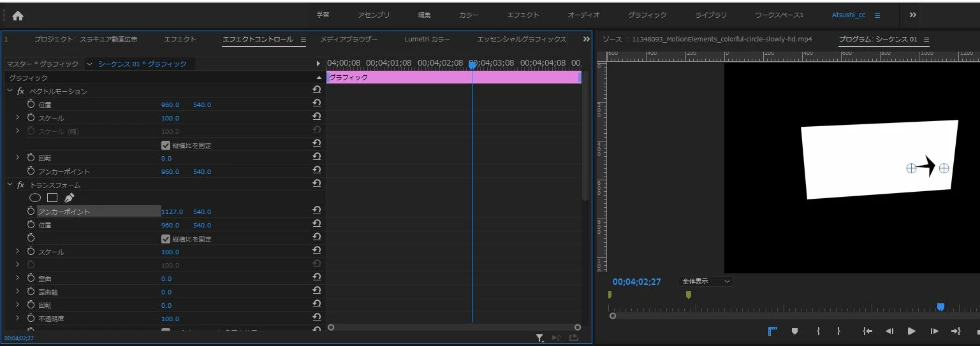This screenshot has height=346, width=980.
Task: Click the export icon in Effect Controls footer
Action: point(573,338)
